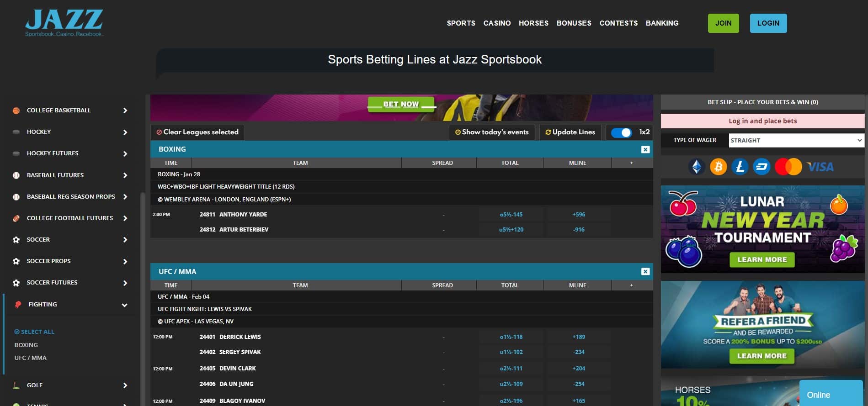Click the Soccer ball icon
This screenshot has width=868, height=406.
[x=16, y=240]
